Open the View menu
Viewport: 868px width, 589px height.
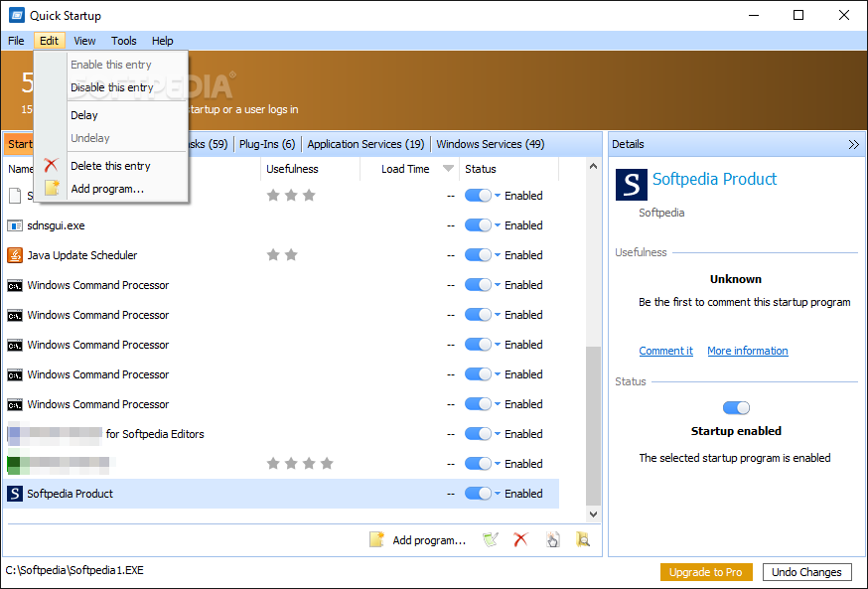click(x=84, y=41)
